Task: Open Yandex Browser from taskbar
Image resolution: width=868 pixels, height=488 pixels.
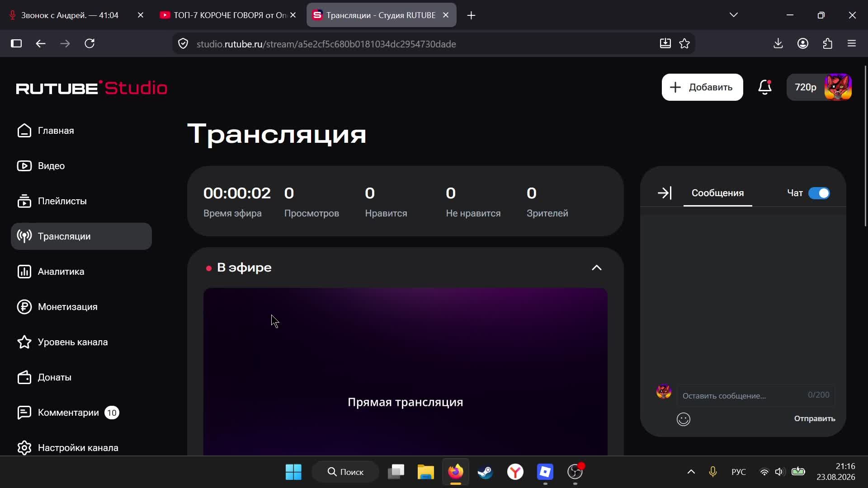Action: [515, 472]
